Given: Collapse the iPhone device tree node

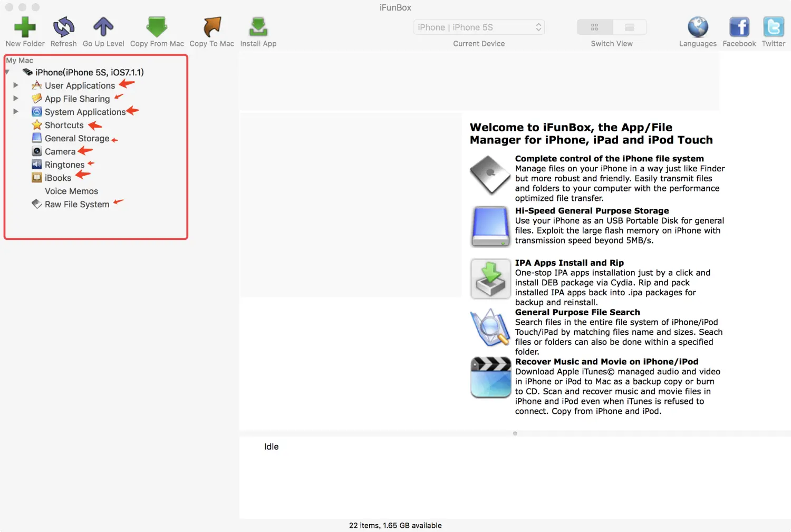Looking at the screenshot, I should [x=7, y=72].
